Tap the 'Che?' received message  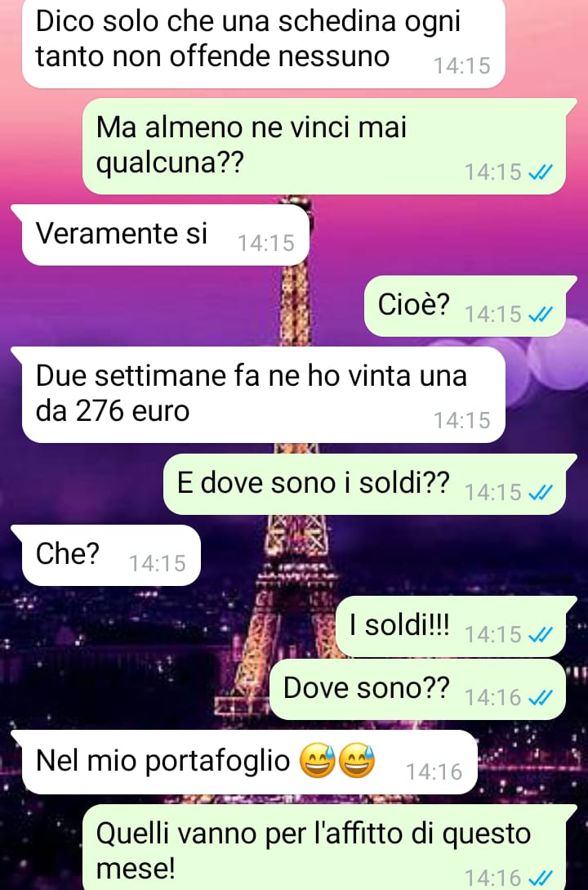click(111, 555)
